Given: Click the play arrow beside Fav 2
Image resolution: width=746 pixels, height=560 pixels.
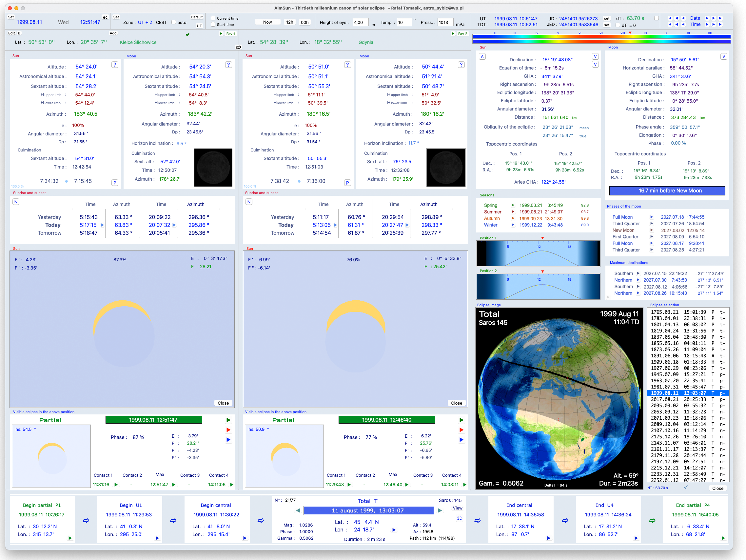Looking at the screenshot, I should [x=453, y=34].
